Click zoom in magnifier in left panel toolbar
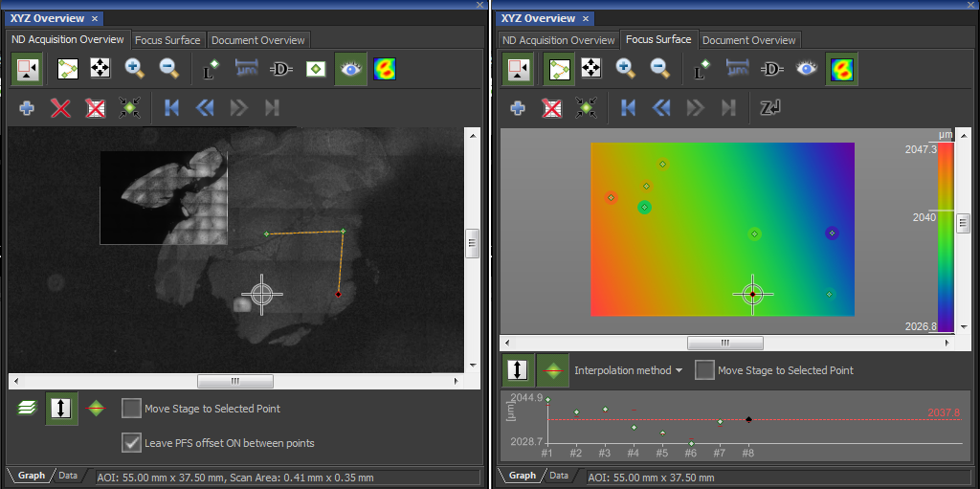 [134, 69]
